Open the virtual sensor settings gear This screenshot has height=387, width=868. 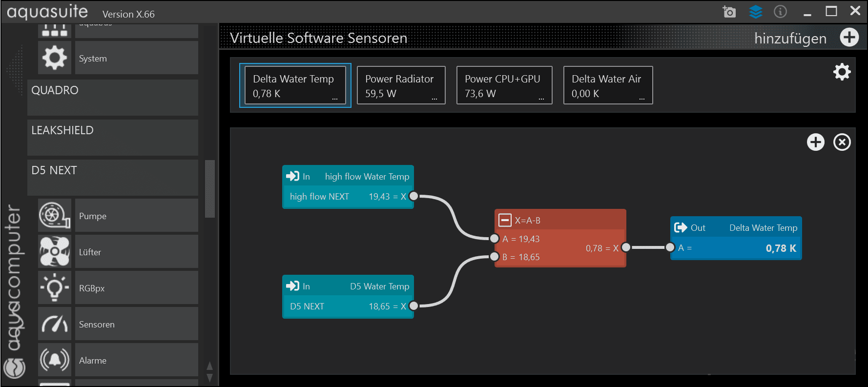point(842,72)
